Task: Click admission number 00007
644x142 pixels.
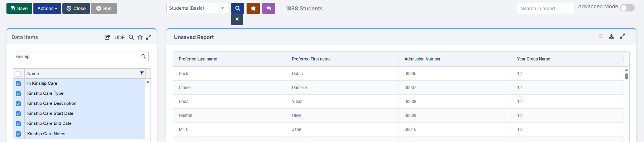Action: [x=410, y=88]
